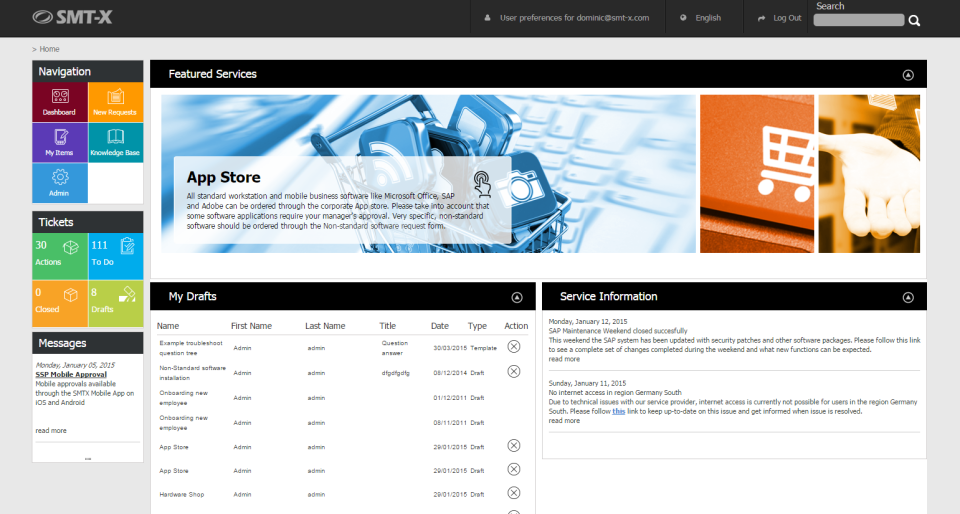
Task: Click the hand pointer icon in App Store banner
Action: tap(482, 184)
